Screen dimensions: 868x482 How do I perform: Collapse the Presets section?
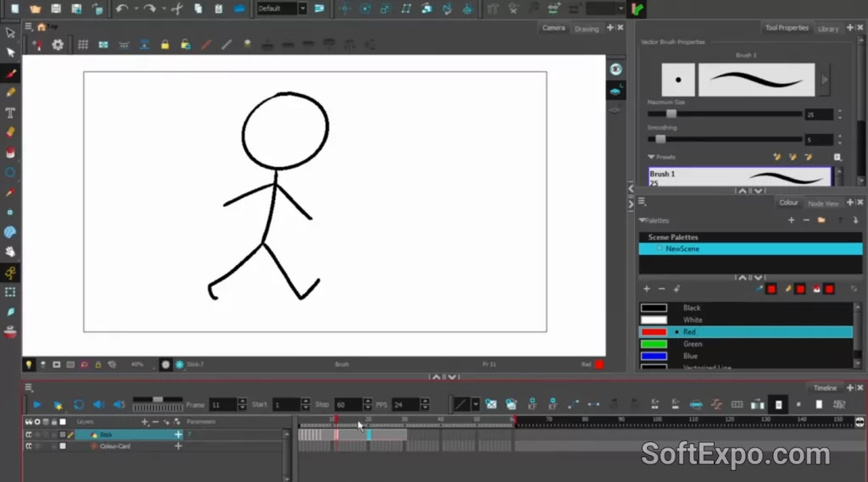(x=651, y=158)
